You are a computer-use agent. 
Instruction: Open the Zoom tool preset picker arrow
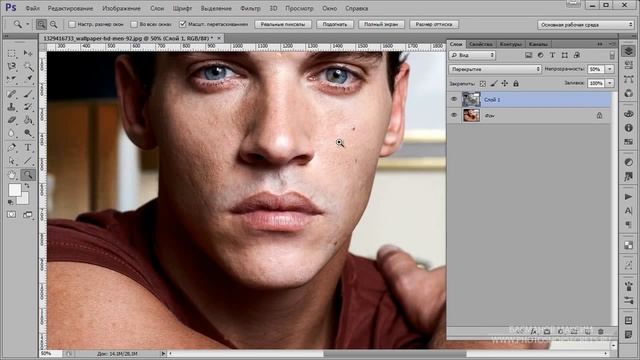28,24
